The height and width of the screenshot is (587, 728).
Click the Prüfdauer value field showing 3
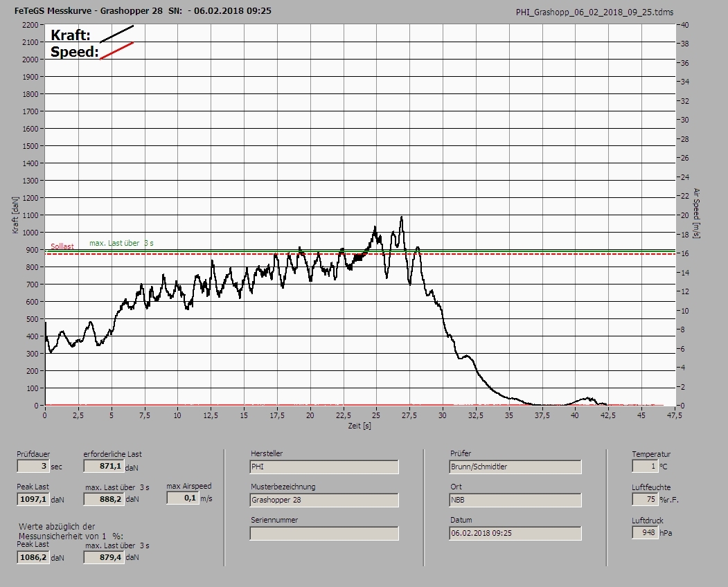pyautogui.click(x=33, y=466)
